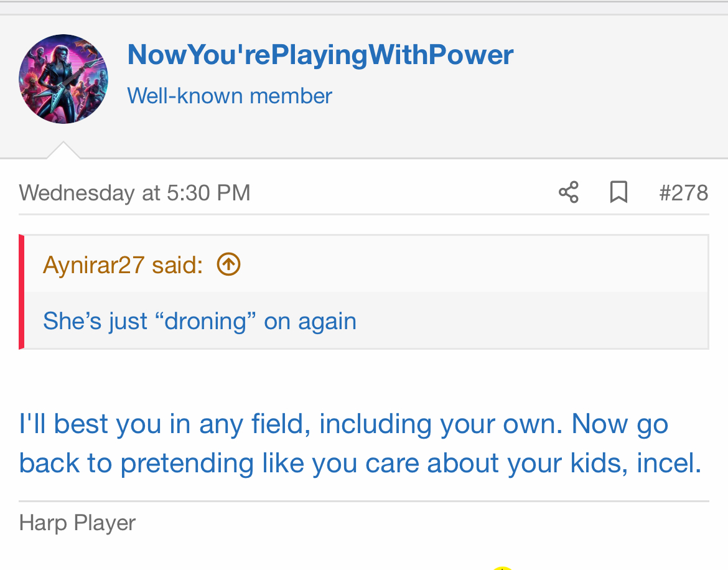Image resolution: width=728 pixels, height=570 pixels.
Task: Click the quoted text "She's just droning on again"
Action: coord(199,321)
